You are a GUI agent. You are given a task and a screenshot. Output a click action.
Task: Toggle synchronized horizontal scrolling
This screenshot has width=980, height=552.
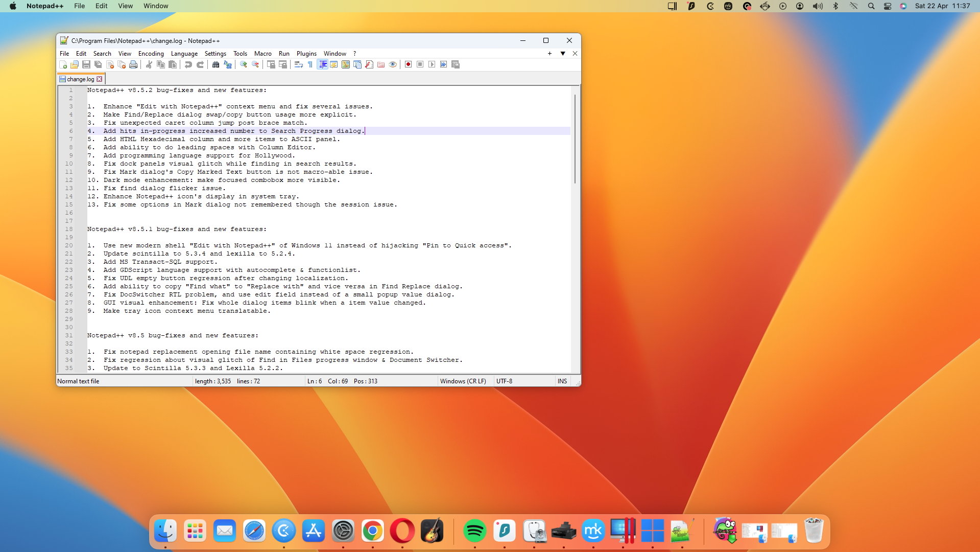coord(283,64)
